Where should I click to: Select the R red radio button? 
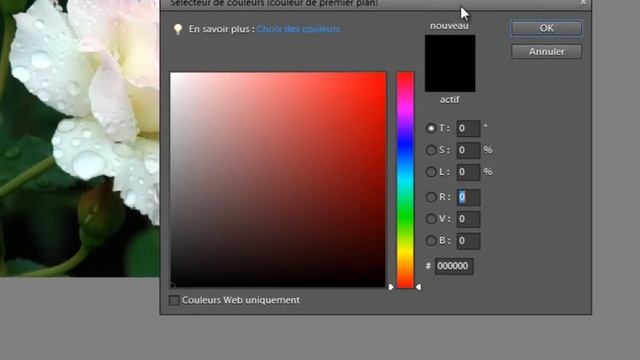click(x=431, y=197)
